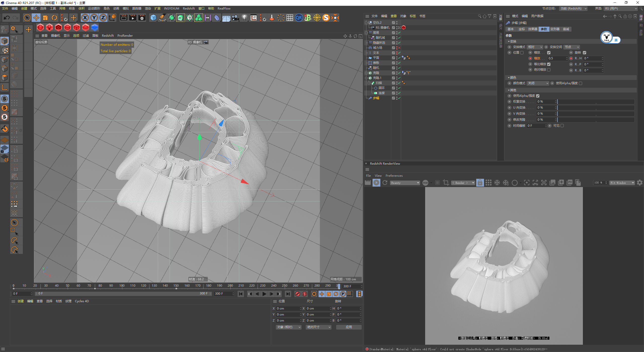Switch to the 效果器 tab
Image resolution: width=644 pixels, height=352 pixels.
click(533, 29)
